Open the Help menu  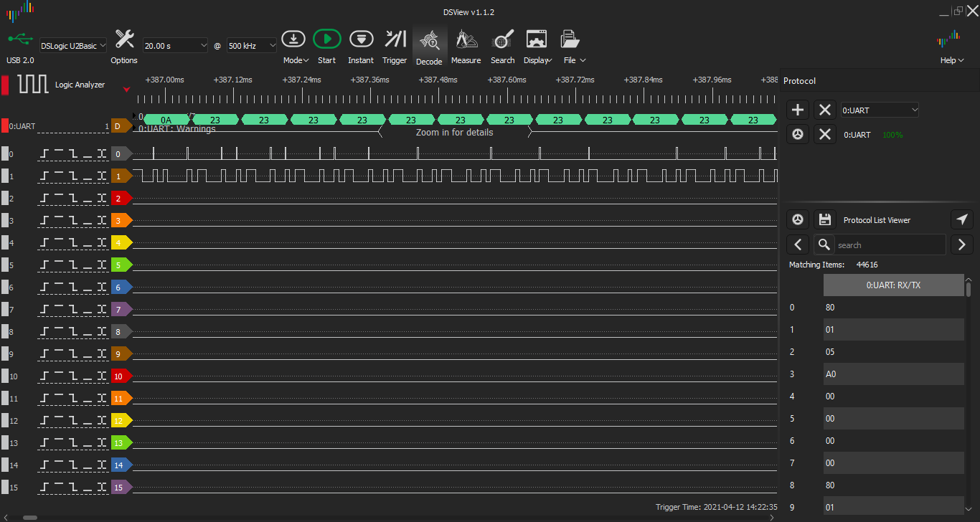951,60
